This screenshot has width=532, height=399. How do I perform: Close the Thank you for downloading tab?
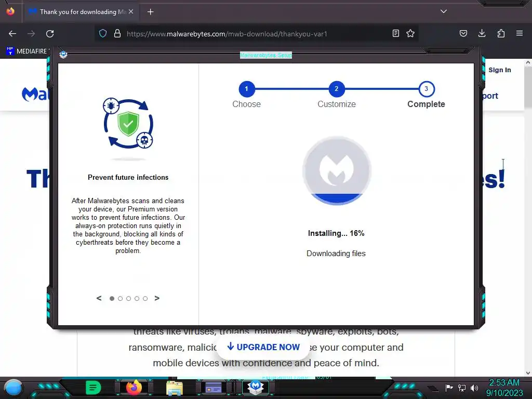pos(131,11)
